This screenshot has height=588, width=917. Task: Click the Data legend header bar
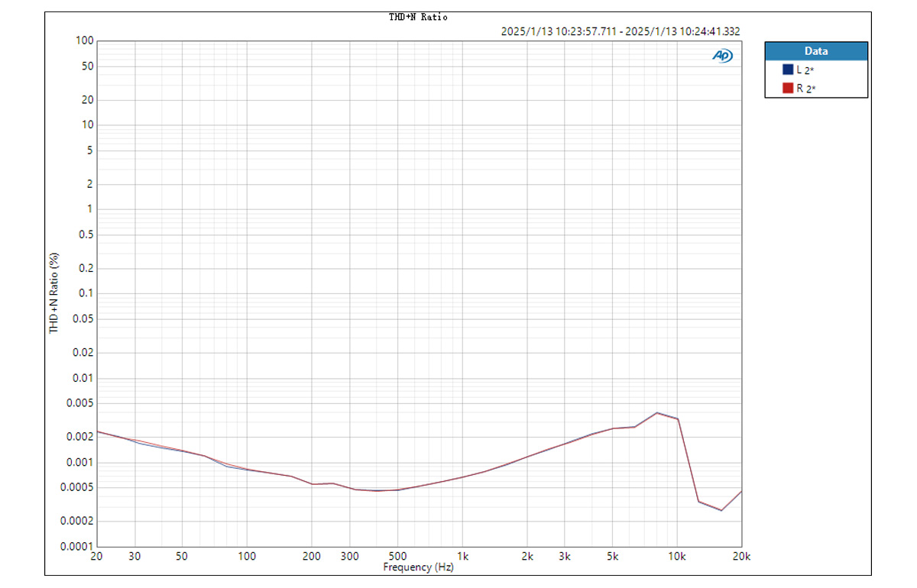[815, 50]
